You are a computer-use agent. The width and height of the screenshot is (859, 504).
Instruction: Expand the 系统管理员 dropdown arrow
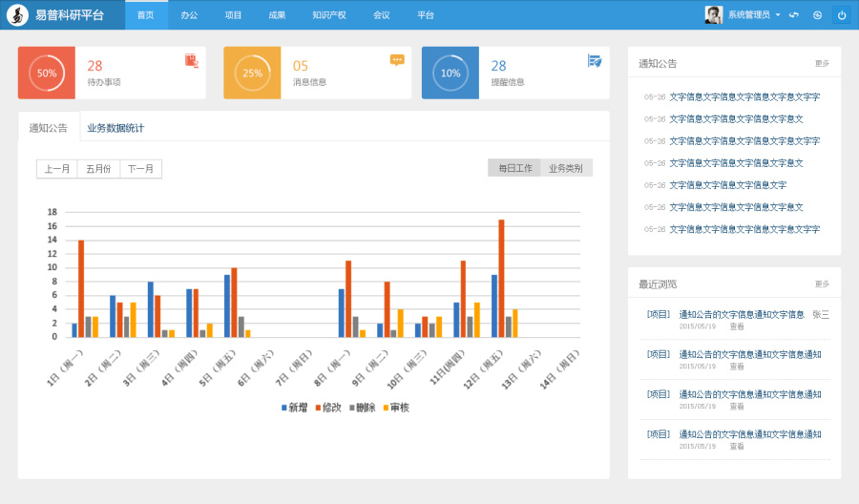click(x=778, y=15)
